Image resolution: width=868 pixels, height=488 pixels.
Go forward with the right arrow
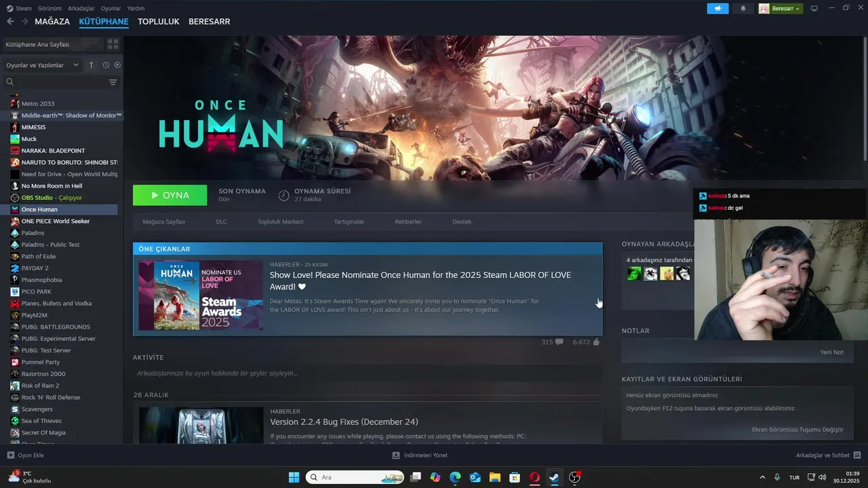point(24,22)
